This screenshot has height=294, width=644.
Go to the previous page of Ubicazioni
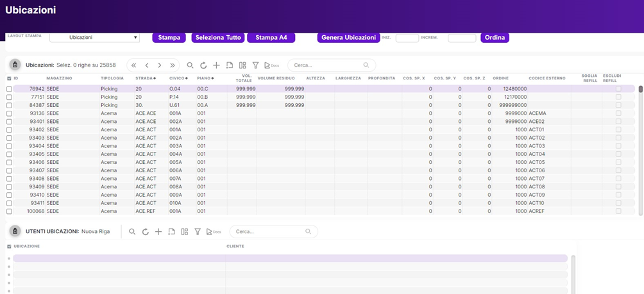(147, 65)
